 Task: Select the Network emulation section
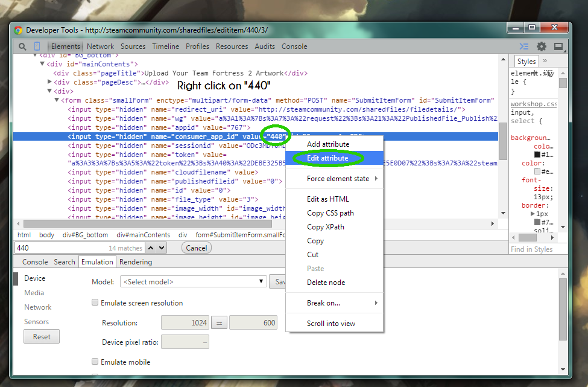click(x=38, y=307)
